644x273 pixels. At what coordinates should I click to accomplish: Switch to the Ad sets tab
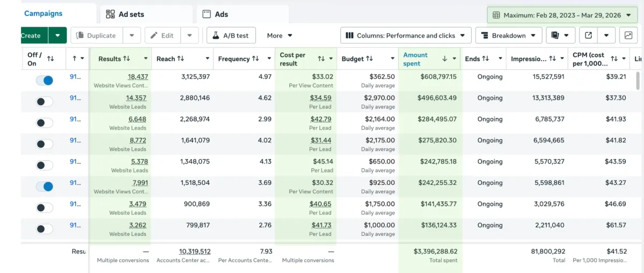(x=131, y=14)
